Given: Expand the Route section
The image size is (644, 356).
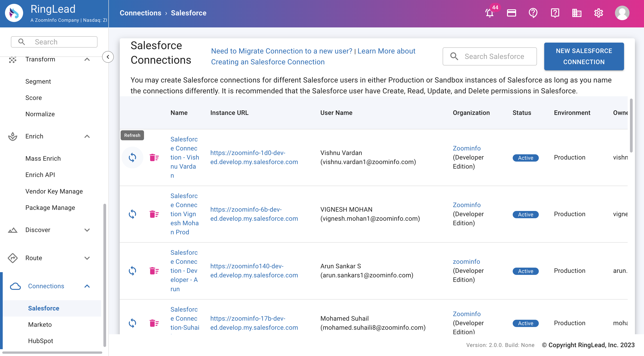Looking at the screenshot, I should click(x=87, y=258).
